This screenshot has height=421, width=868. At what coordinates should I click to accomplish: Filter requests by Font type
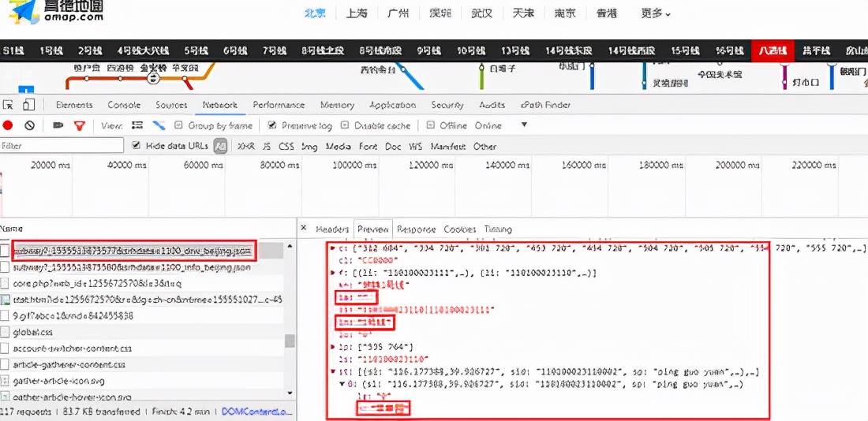tap(368, 146)
